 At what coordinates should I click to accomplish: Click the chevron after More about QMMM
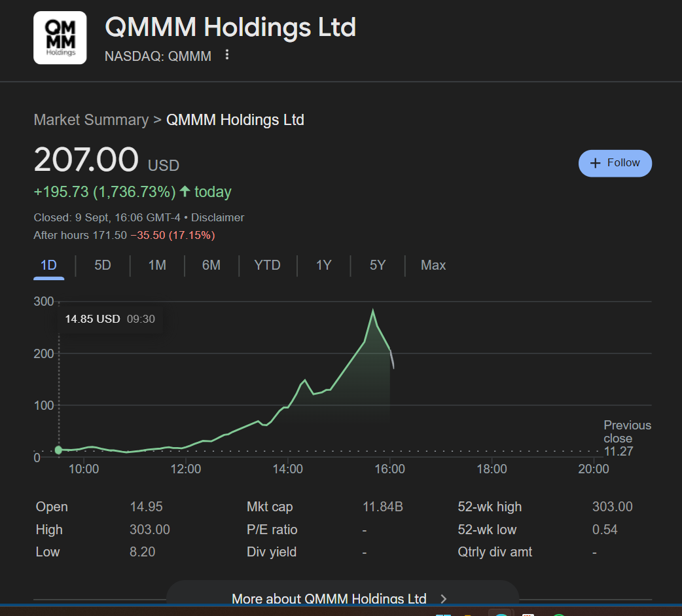tap(443, 598)
